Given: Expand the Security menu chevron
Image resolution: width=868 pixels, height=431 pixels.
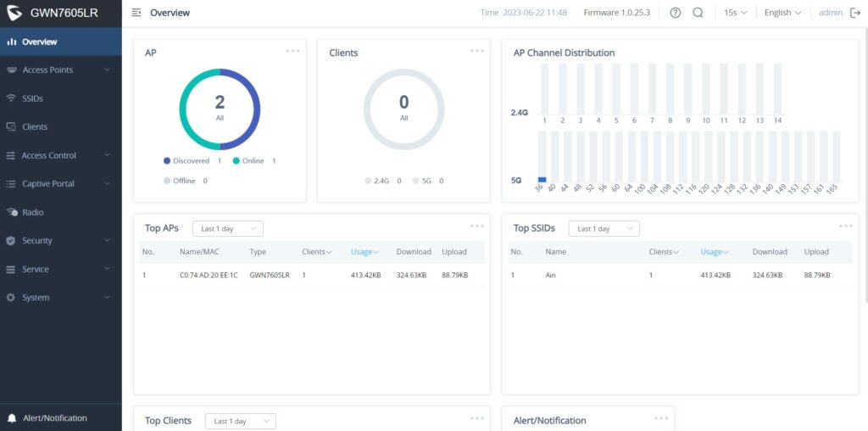Looking at the screenshot, I should click(108, 241).
